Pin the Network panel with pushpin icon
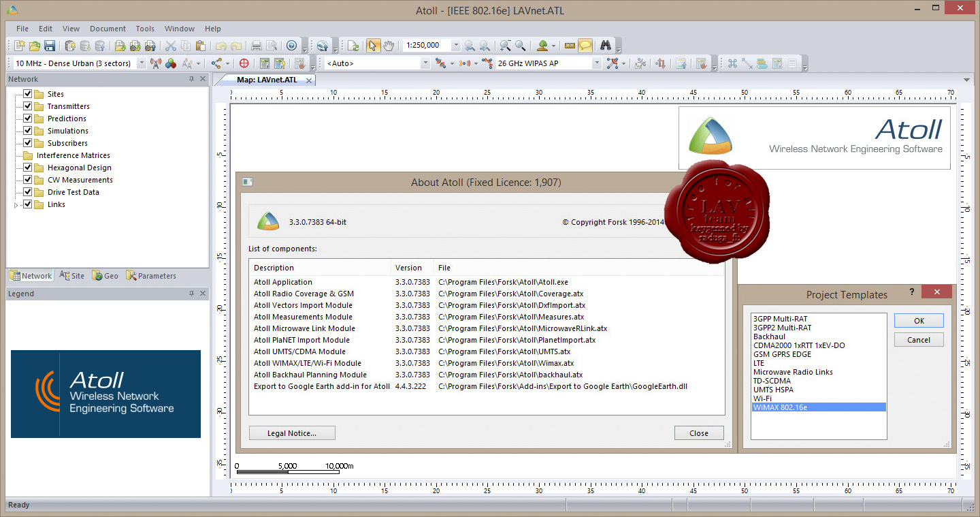The image size is (980, 517). [191, 79]
